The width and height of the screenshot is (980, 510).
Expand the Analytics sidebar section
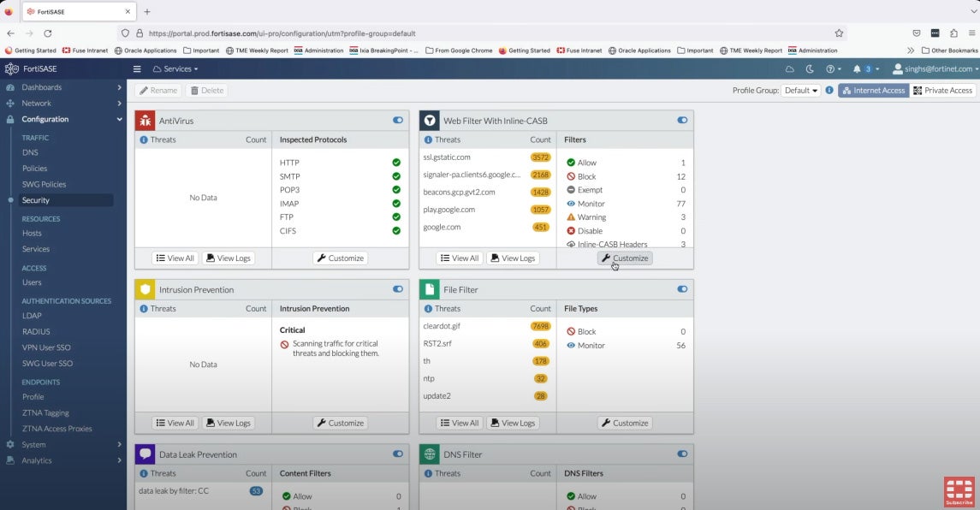(63, 460)
